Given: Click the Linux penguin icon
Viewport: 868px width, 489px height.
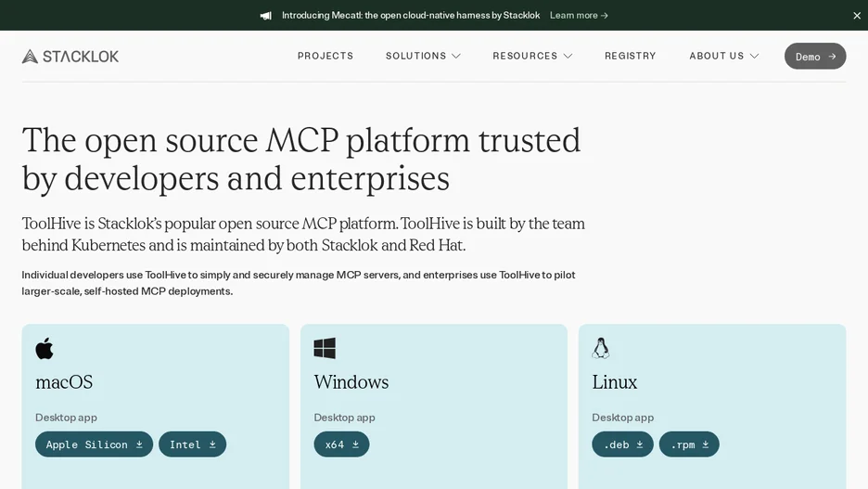Looking at the screenshot, I should tap(601, 348).
